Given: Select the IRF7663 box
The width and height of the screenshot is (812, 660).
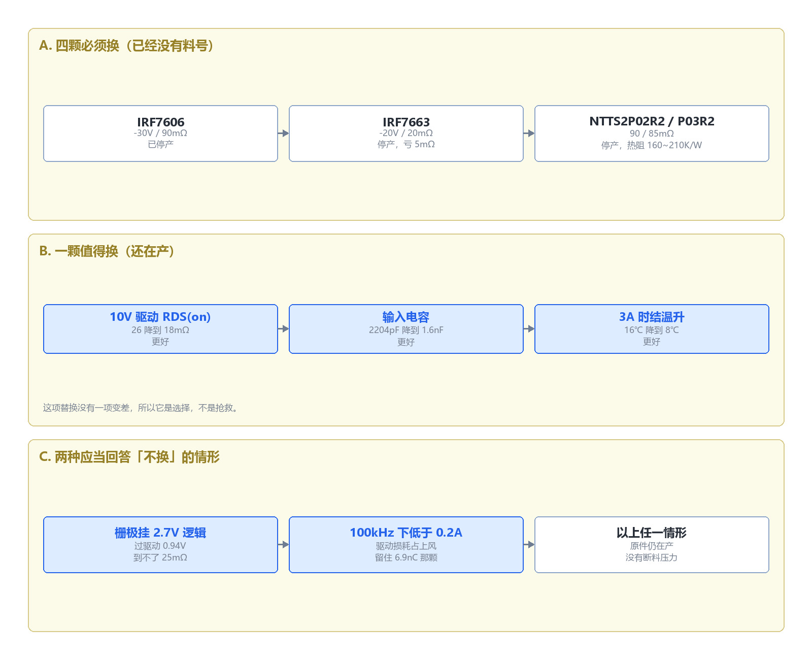Looking at the screenshot, I should [406, 134].
